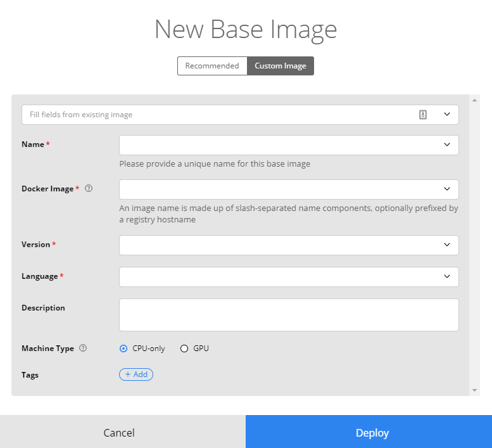The image size is (492, 448).
Task: Click the scroll up arrow of form panel
Action: coord(474,100)
